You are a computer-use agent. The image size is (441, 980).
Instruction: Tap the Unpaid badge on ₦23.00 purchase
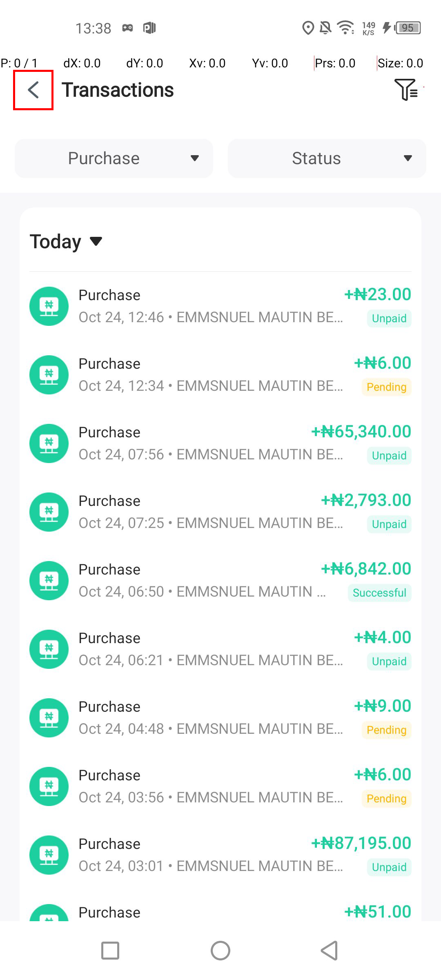[389, 318]
